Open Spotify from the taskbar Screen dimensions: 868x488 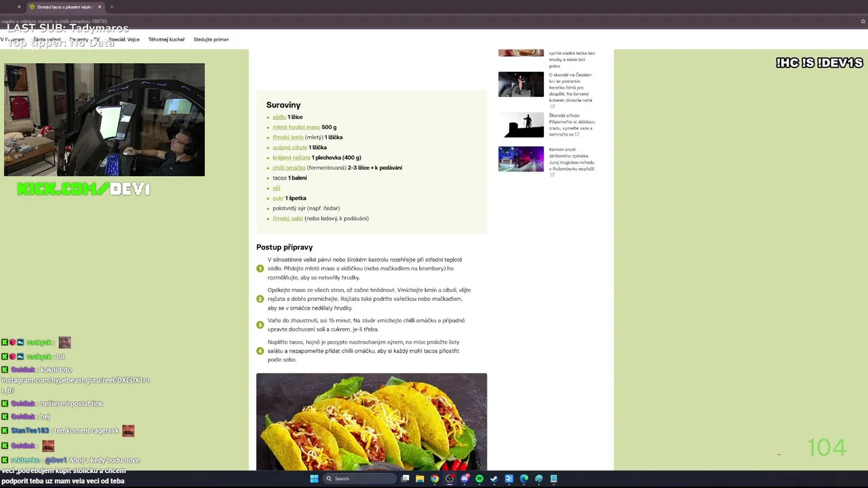coord(479,479)
